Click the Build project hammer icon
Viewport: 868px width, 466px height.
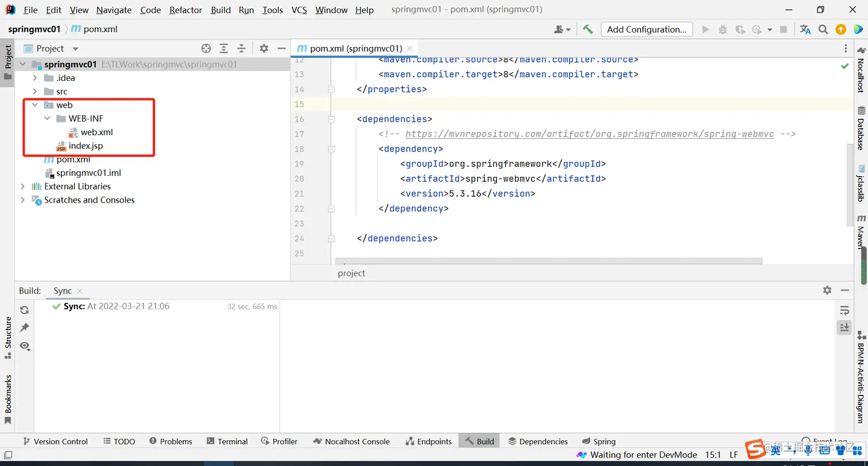coord(588,29)
